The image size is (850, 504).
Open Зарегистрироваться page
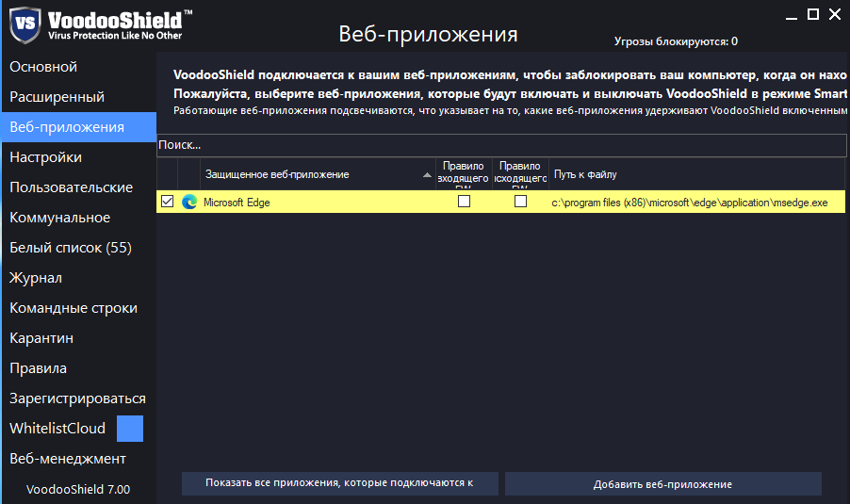pyautogui.click(x=77, y=398)
